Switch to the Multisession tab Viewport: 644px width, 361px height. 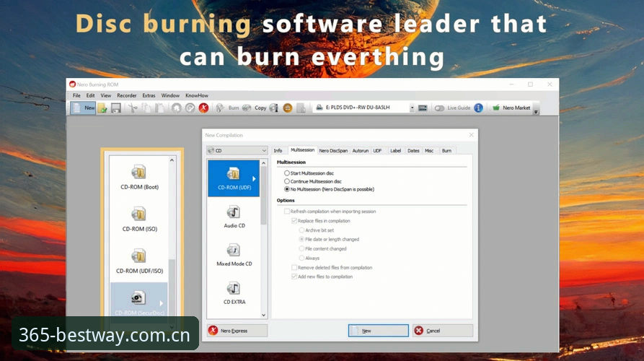click(x=302, y=150)
